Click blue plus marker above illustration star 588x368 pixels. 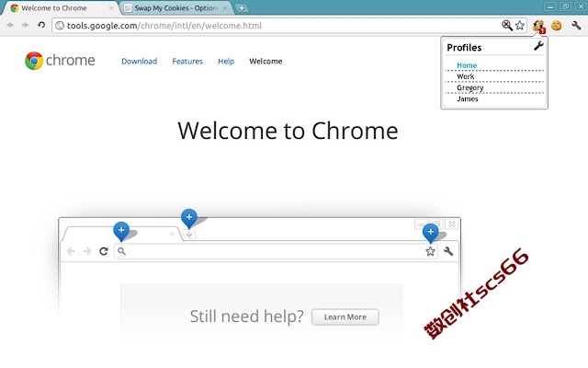(x=431, y=232)
